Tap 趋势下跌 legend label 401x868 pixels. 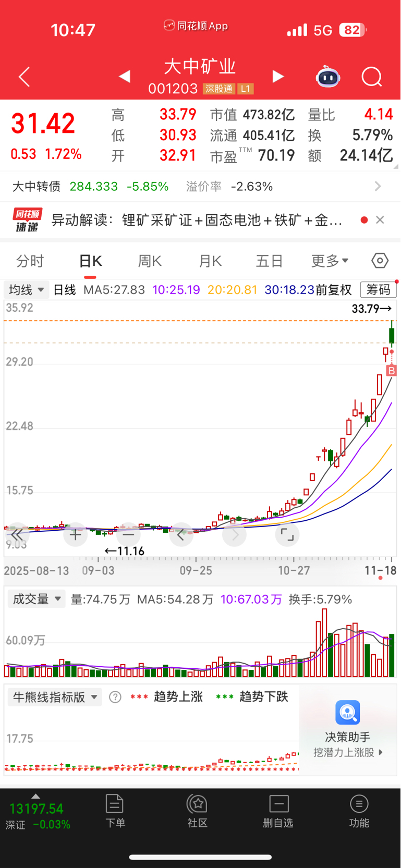click(264, 697)
